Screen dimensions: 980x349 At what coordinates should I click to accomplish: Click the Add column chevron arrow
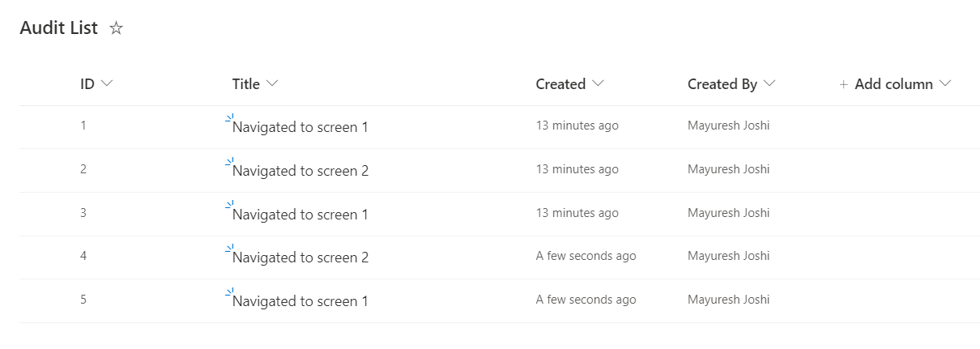pyautogui.click(x=944, y=83)
